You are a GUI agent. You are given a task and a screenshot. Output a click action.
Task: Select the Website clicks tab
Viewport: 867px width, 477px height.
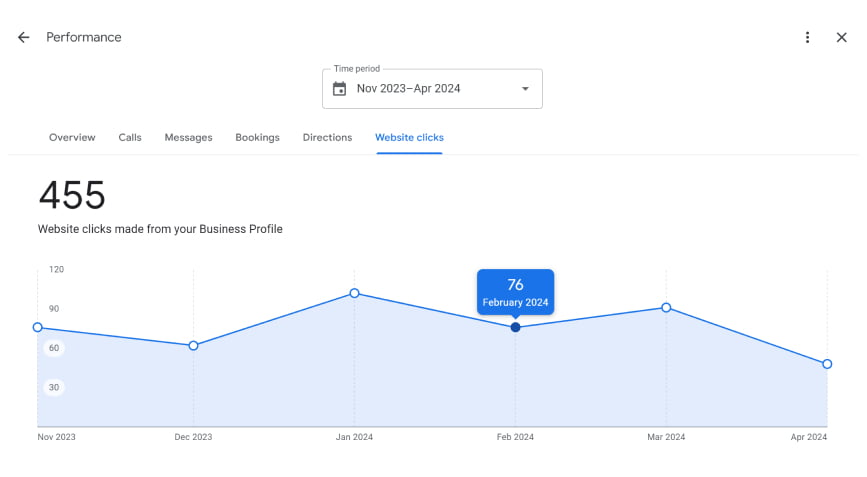[x=409, y=137]
